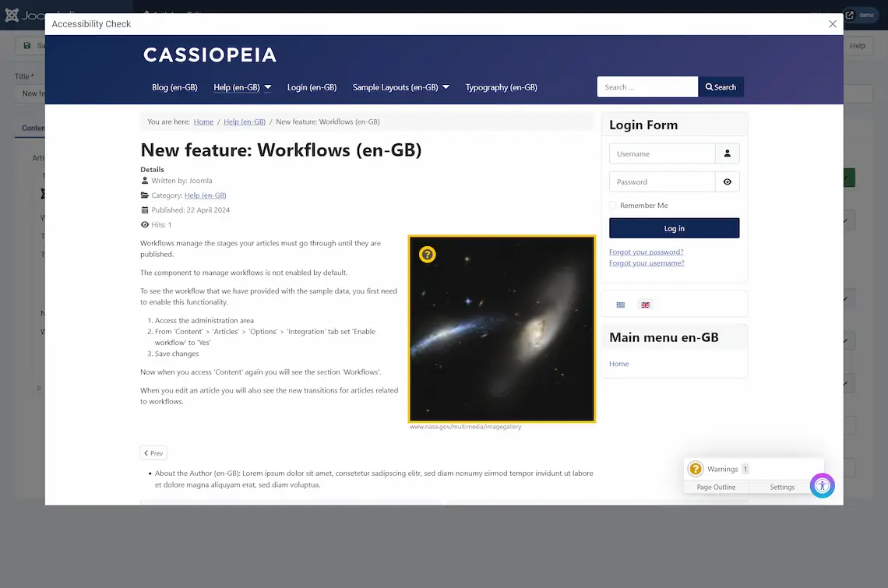Tick the Remember Me checkbox
888x588 pixels.
[613, 206]
